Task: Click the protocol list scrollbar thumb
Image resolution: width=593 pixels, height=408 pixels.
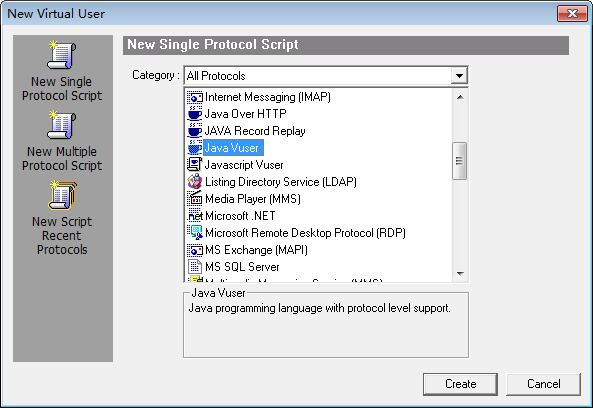Action: click(x=459, y=161)
